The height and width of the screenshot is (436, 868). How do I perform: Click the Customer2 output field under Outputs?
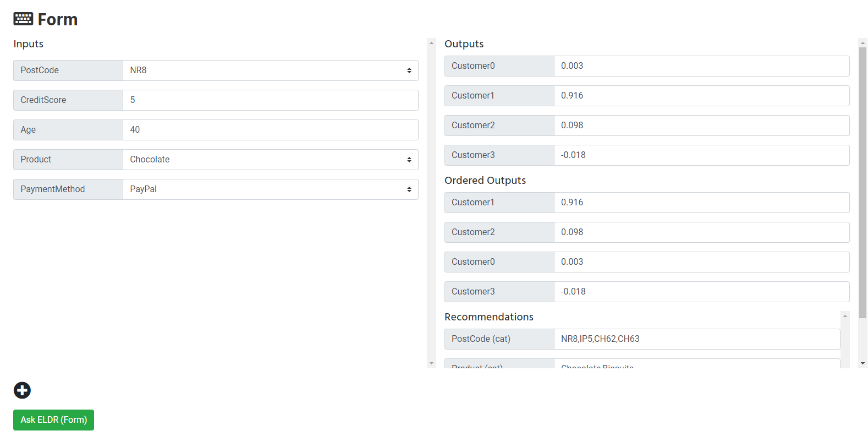click(x=701, y=126)
